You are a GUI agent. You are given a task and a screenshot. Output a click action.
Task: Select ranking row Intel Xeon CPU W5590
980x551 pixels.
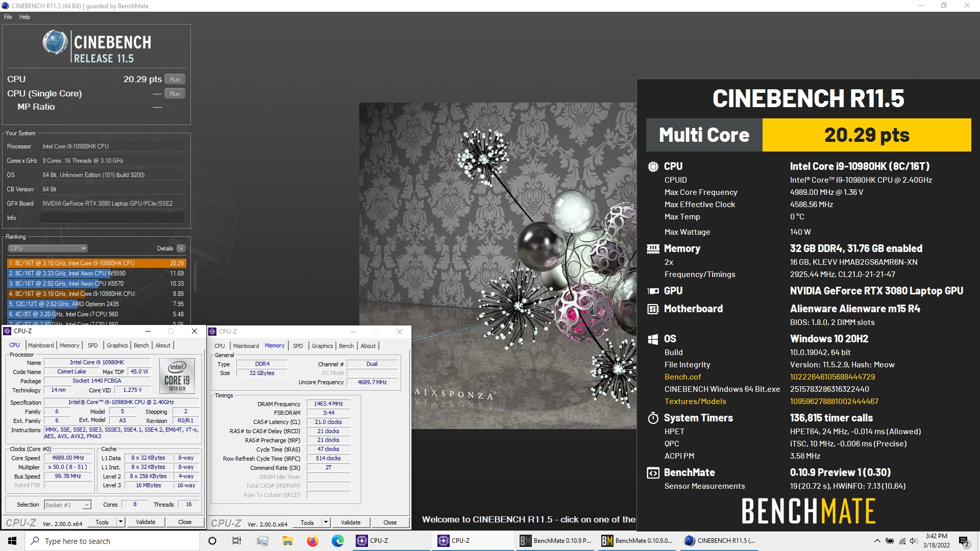click(96, 273)
